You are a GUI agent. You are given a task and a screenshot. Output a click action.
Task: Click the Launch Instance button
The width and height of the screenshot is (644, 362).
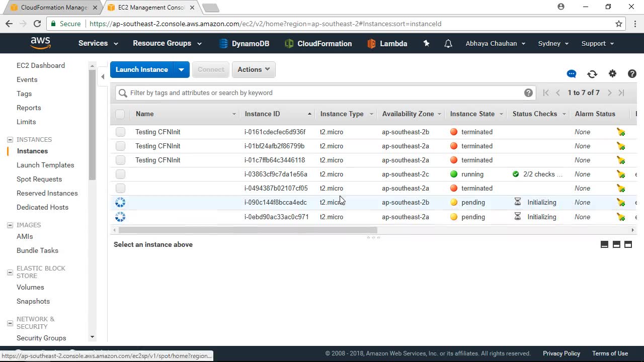coord(142,69)
